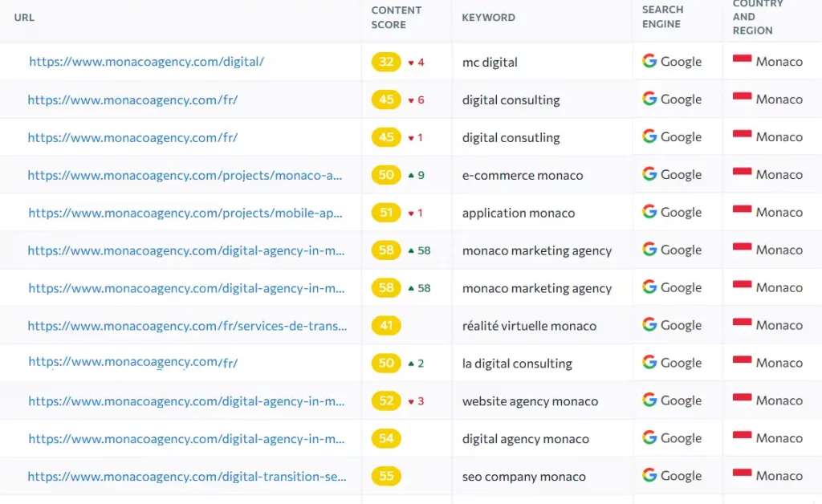Open the /projects/monaco-a... URL link
The height and width of the screenshot is (504, 822).
[185, 175]
